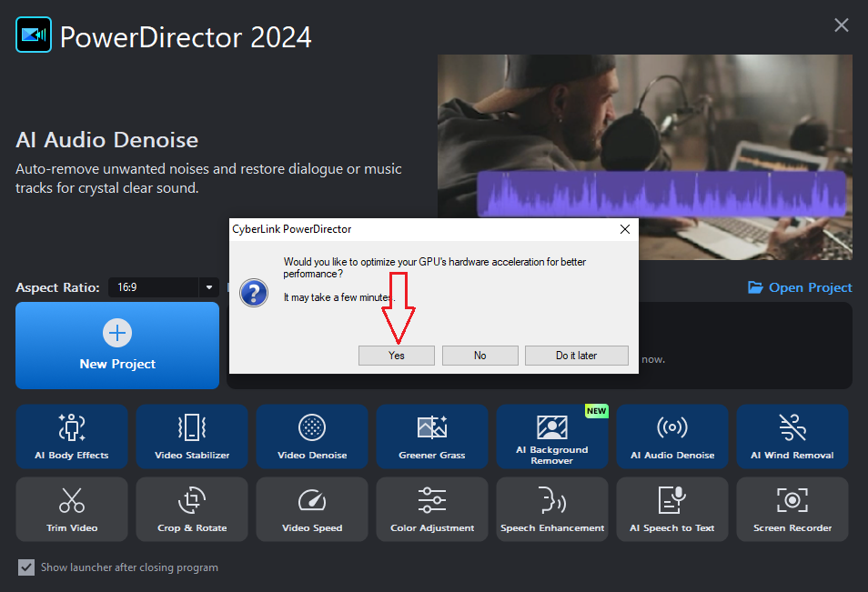Close the PowerDirector launcher window
This screenshot has height=592, width=868.
[x=842, y=25]
